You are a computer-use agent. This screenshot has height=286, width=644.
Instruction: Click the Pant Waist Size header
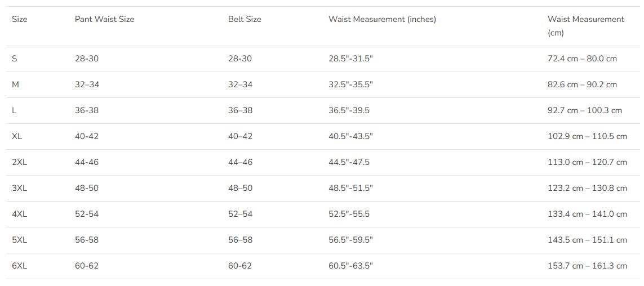coord(104,19)
